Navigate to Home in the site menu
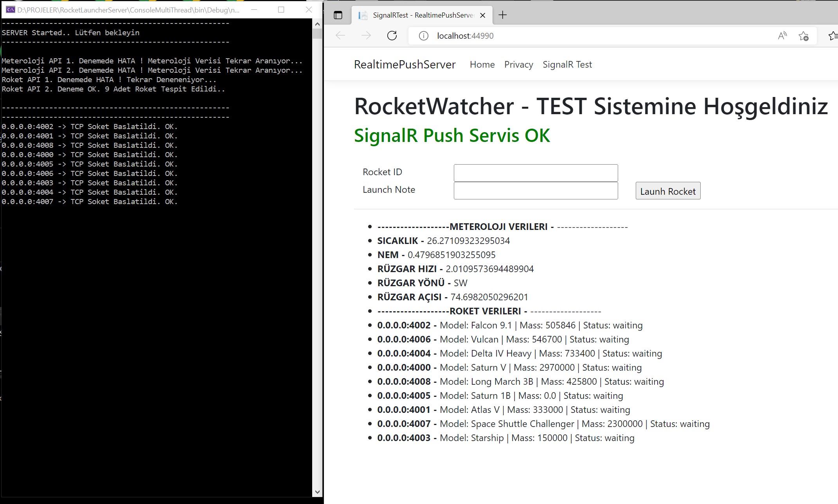 (x=482, y=65)
